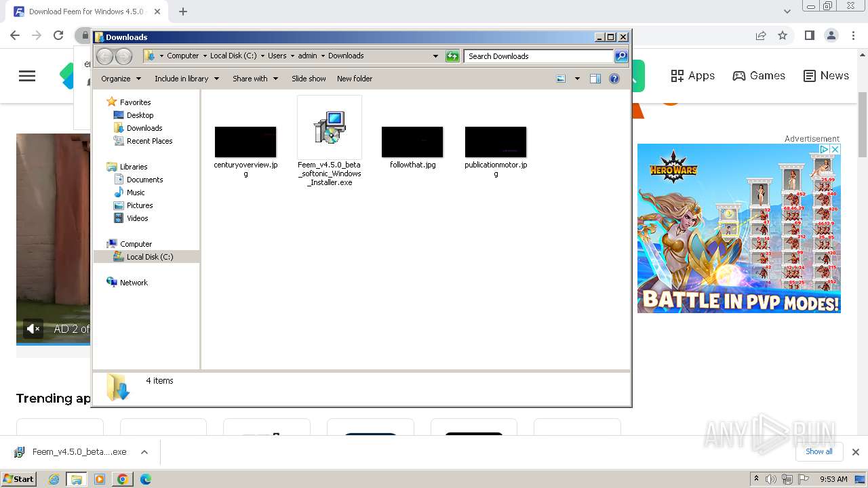Viewport: 868px width, 488px height.
Task: Select Desktop in Favorites
Action: [140, 115]
